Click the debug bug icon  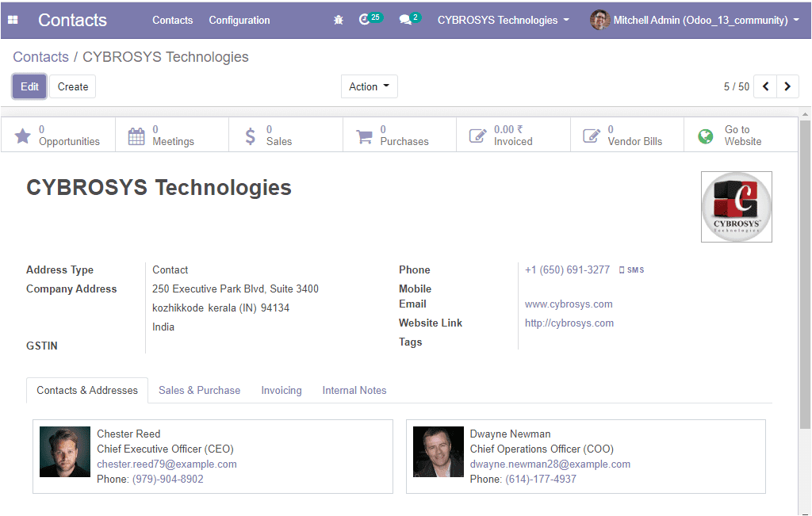pos(339,20)
